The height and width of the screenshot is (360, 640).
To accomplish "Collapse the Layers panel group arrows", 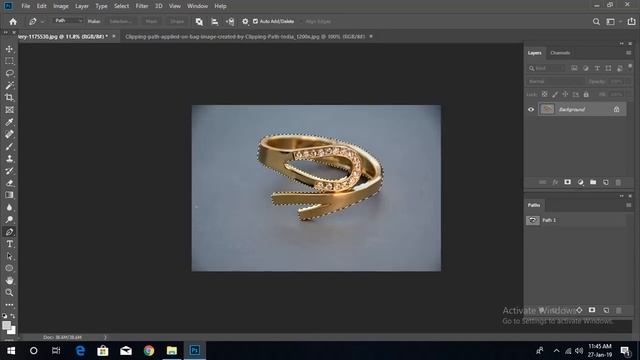I will click(621, 43).
